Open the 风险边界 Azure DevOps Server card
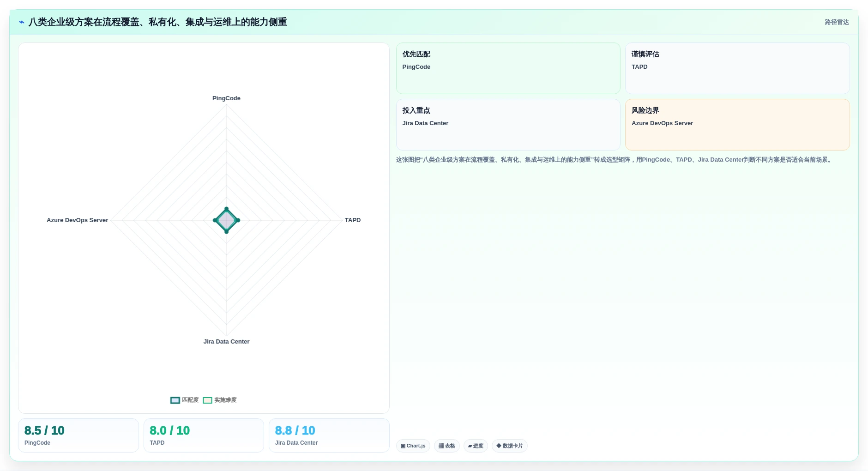Viewport: 868px width, 471px height. [x=737, y=125]
